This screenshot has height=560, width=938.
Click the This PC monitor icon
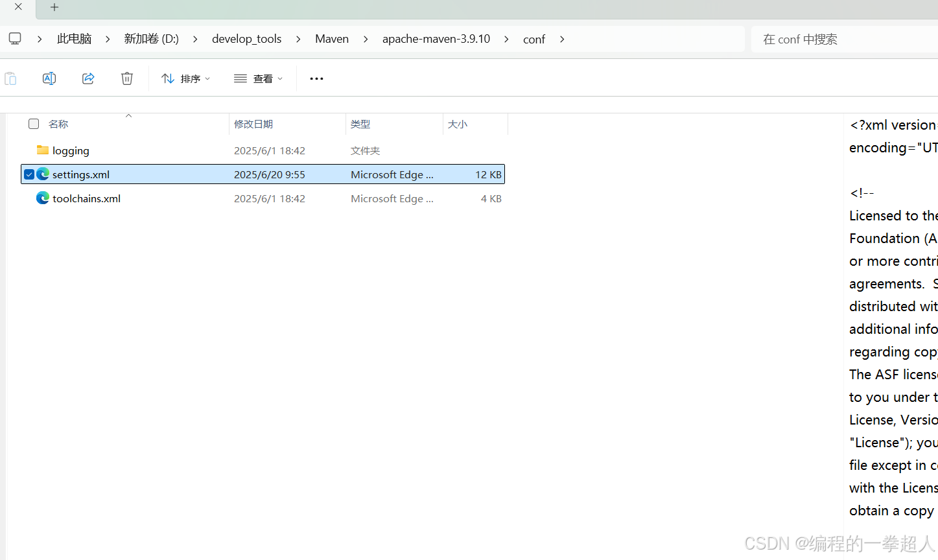pyautogui.click(x=15, y=39)
